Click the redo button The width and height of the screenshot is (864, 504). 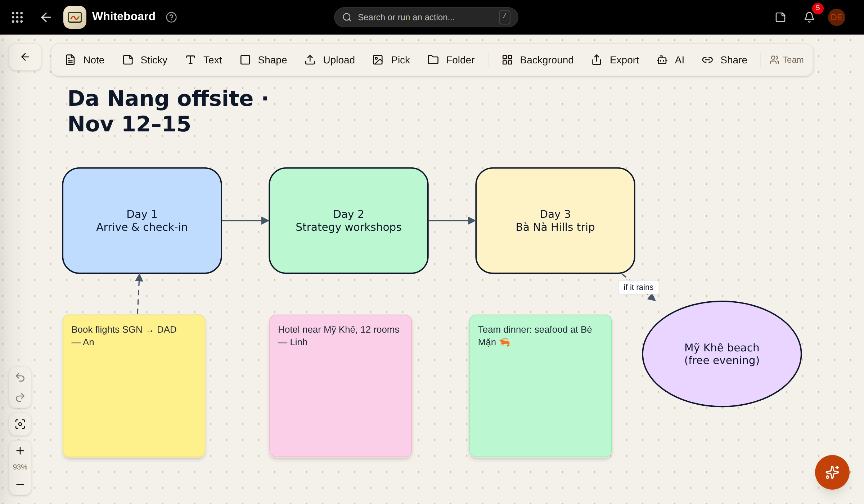pos(20,397)
